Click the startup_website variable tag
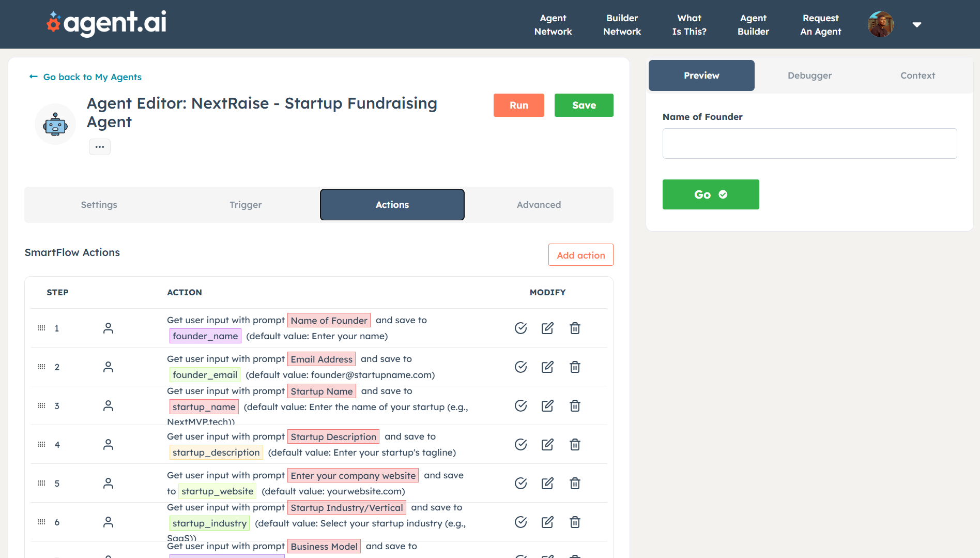Viewport: 980px width, 558px height. (x=218, y=491)
